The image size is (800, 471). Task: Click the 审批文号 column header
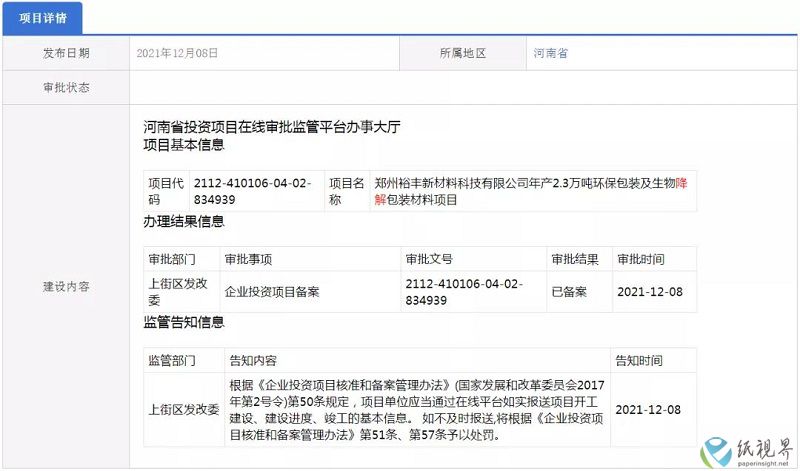click(473, 259)
